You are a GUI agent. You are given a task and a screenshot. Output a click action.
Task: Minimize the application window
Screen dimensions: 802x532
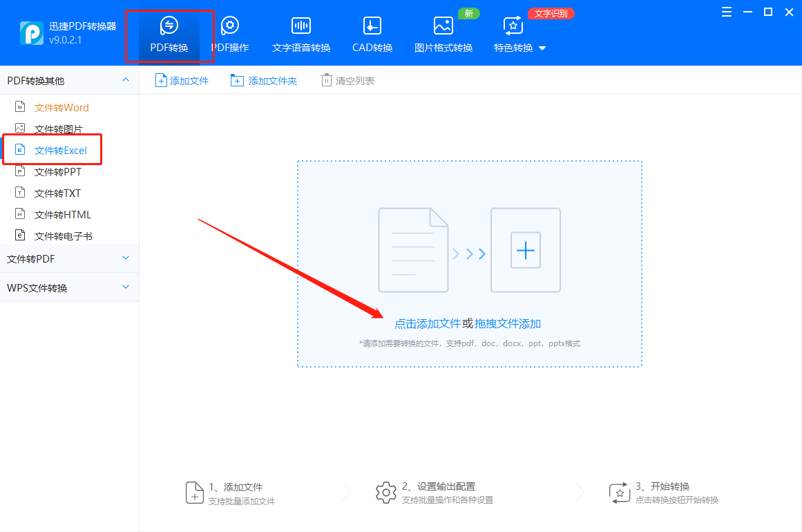(747, 12)
